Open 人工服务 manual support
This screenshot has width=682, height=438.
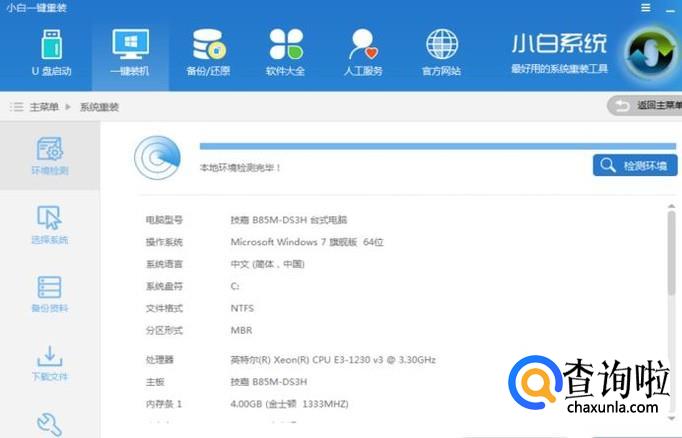coord(363,52)
